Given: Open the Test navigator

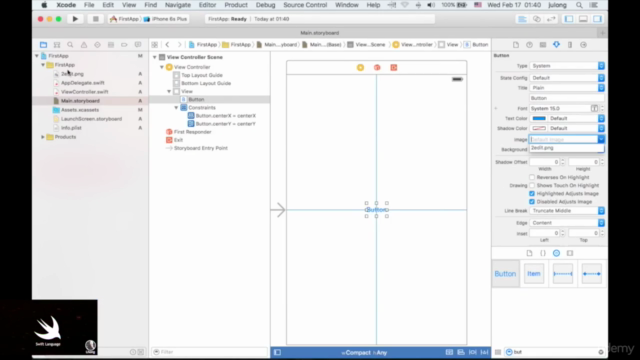Looking at the screenshot, I should 97,45.
